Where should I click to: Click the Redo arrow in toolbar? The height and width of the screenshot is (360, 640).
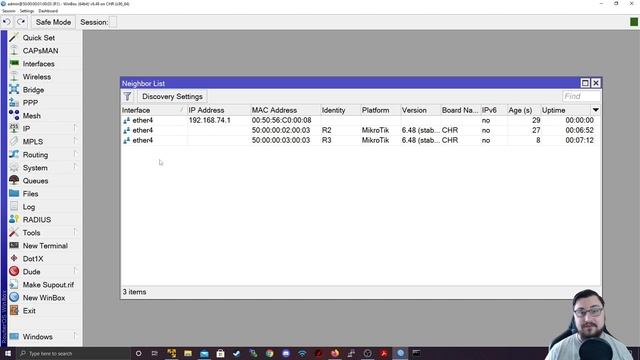point(21,22)
